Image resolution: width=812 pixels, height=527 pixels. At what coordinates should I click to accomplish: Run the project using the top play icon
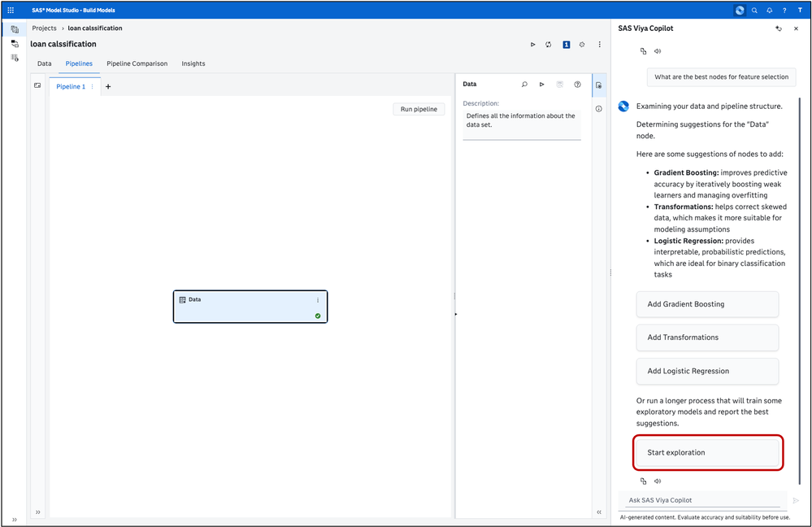click(533, 45)
